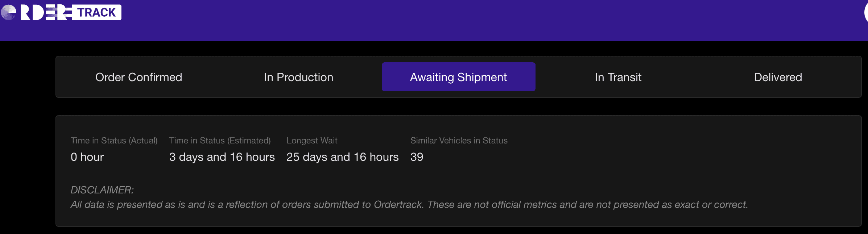Select the "0 hour" actual time value
The image size is (868, 234).
87,157
